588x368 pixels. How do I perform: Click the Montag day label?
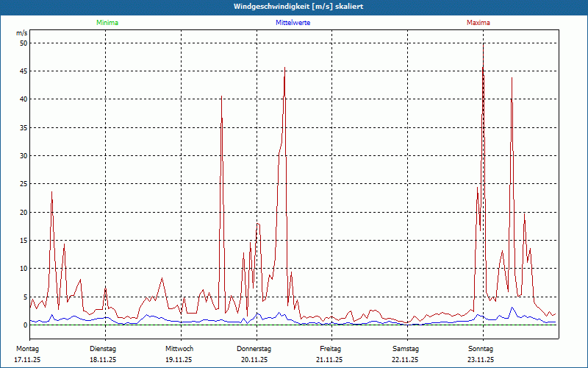coord(27,348)
